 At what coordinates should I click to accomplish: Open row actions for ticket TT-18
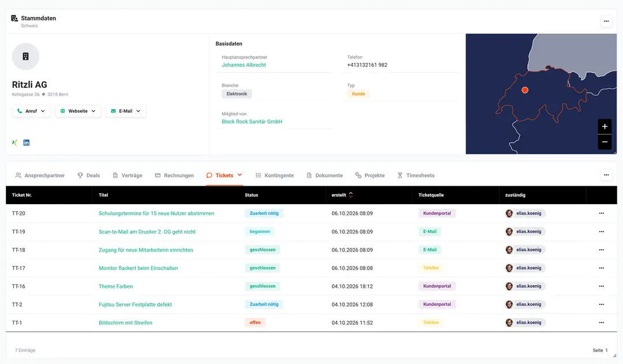coord(602,250)
